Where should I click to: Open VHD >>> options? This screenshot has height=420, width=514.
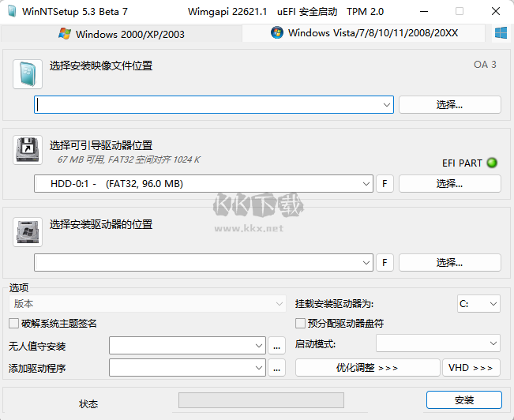471,368
